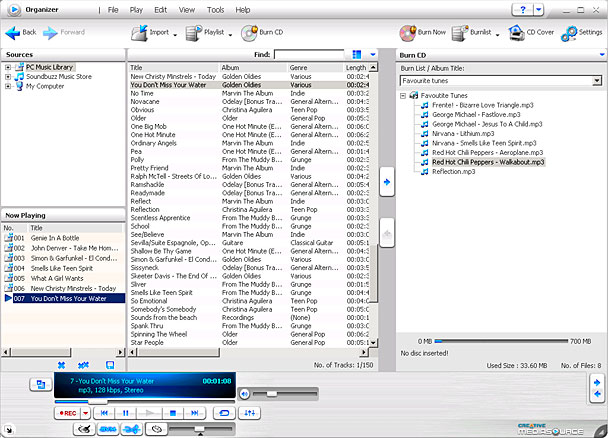Open the Edit menu
608x438 pixels.
coord(161,10)
